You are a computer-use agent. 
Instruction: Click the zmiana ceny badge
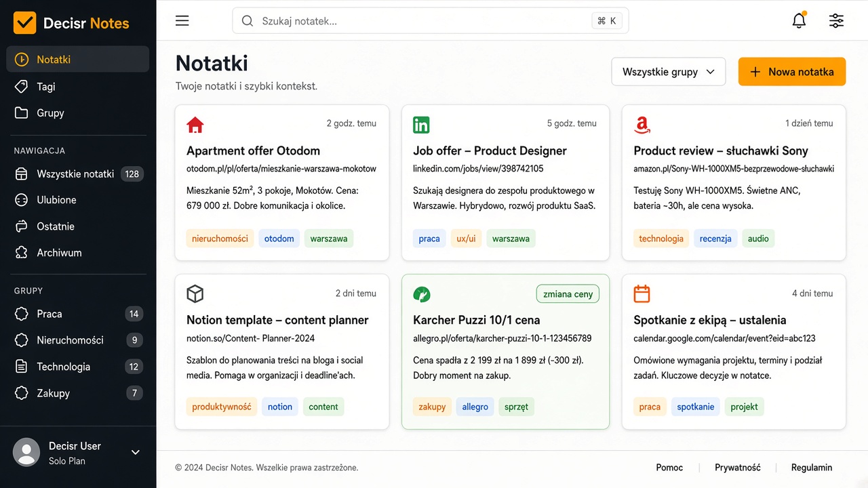pos(568,294)
